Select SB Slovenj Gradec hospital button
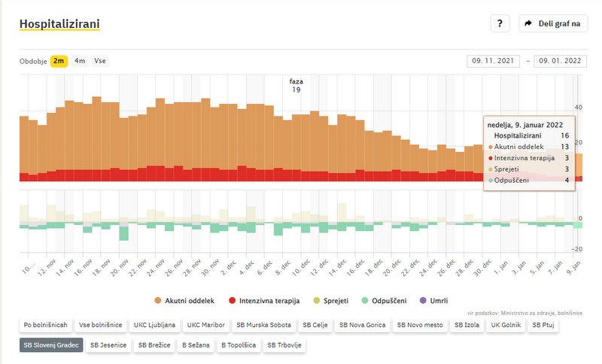Screen dimensions: 602x364 [51, 345]
